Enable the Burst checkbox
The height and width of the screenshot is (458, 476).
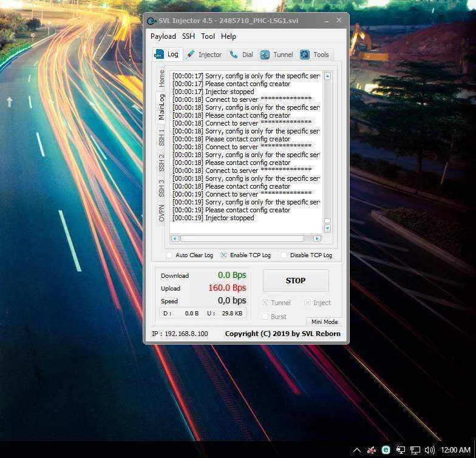click(x=265, y=317)
